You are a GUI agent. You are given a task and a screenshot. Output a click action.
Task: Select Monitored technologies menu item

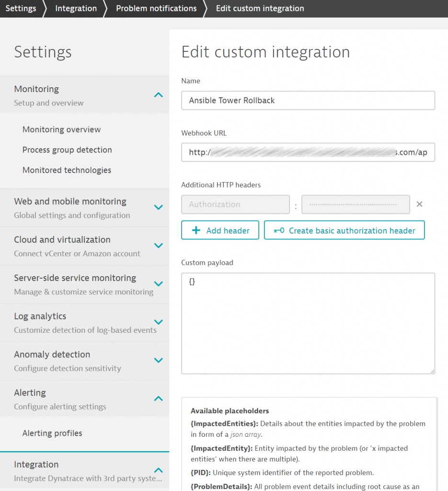point(67,170)
